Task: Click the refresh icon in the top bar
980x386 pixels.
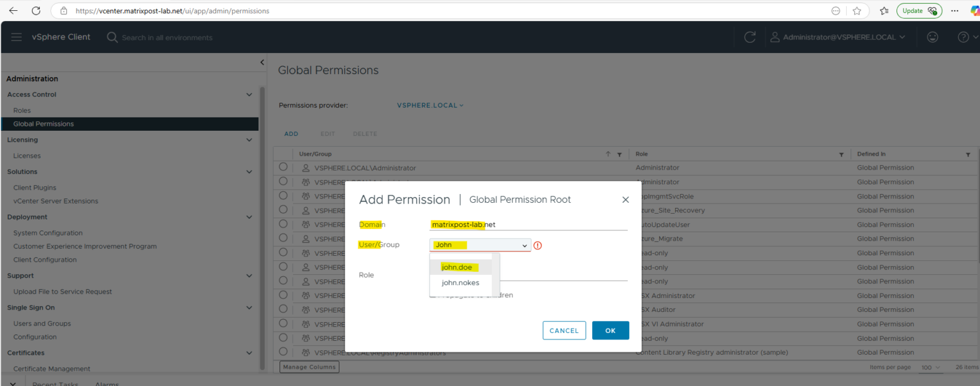Action: [x=750, y=36]
